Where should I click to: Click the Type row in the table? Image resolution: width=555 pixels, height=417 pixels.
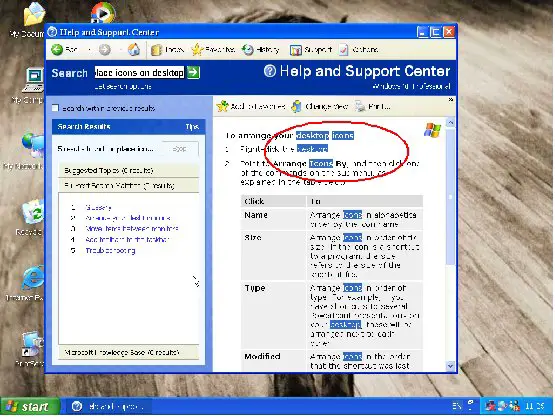(332, 315)
